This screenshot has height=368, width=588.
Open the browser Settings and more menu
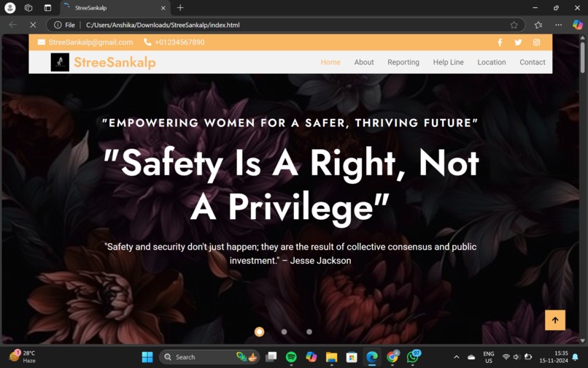(x=558, y=25)
